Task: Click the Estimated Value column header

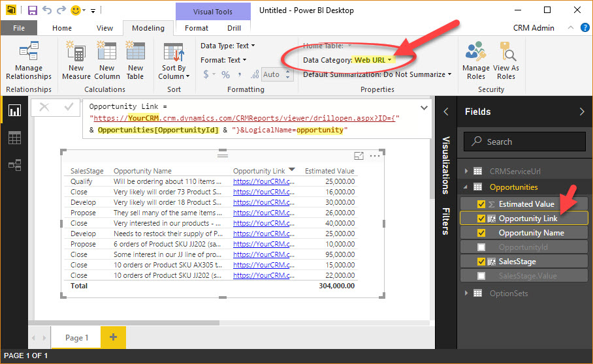Action: click(x=329, y=171)
